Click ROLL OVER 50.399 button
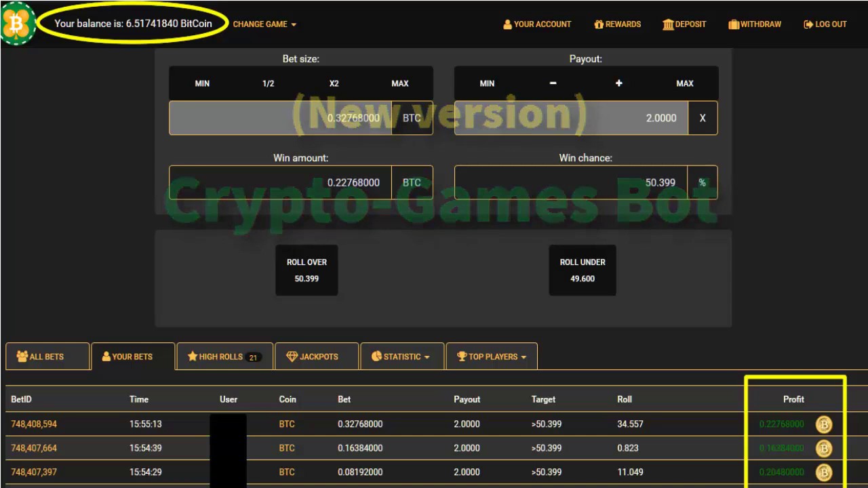This screenshot has height=488, width=868. click(x=307, y=270)
